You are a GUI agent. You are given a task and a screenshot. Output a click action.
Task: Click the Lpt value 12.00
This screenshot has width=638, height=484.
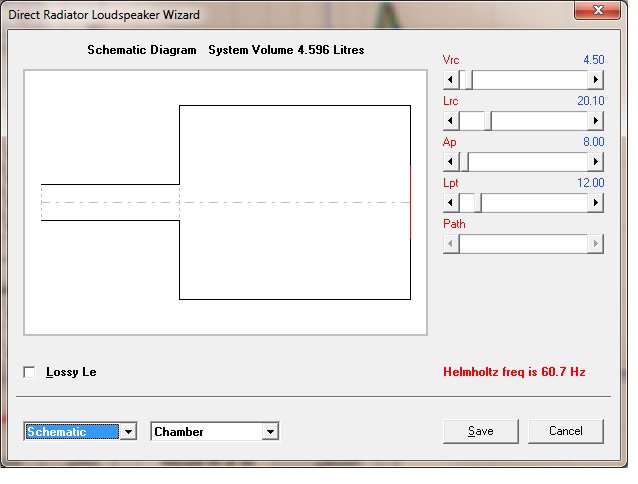click(x=591, y=183)
